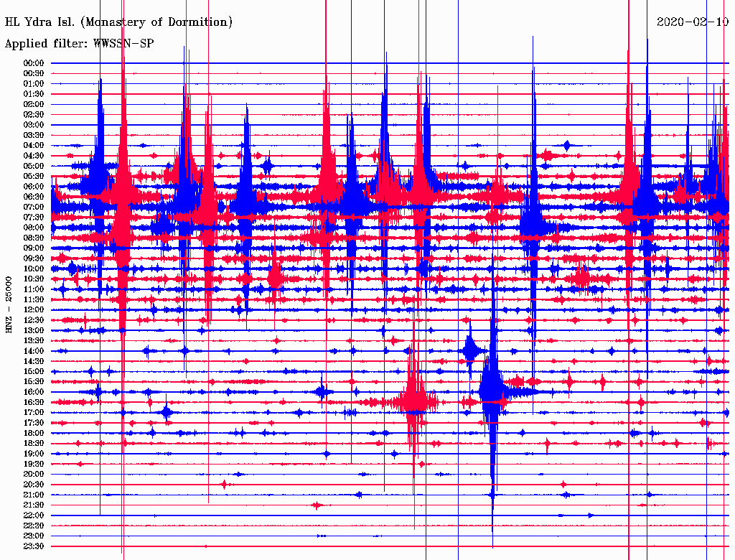This screenshot has height=560, width=735.
Task: Click the 22:30 time label
Action: pos(34,526)
